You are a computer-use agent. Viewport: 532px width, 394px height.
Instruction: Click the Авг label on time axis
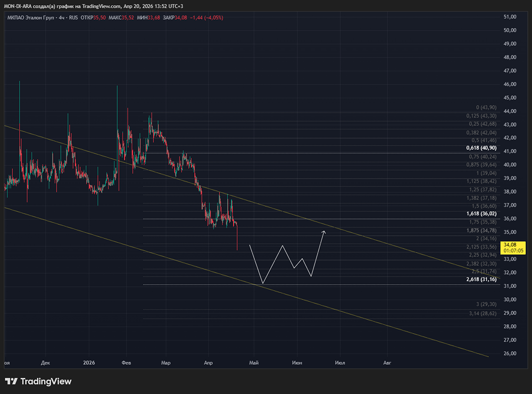coord(387,363)
